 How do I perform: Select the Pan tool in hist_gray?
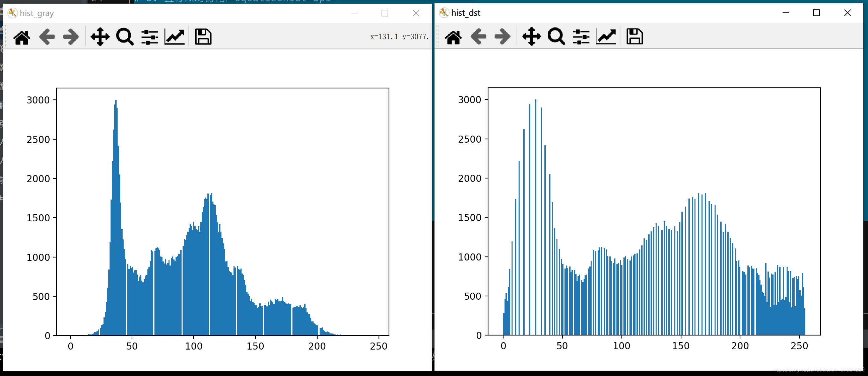coord(100,37)
